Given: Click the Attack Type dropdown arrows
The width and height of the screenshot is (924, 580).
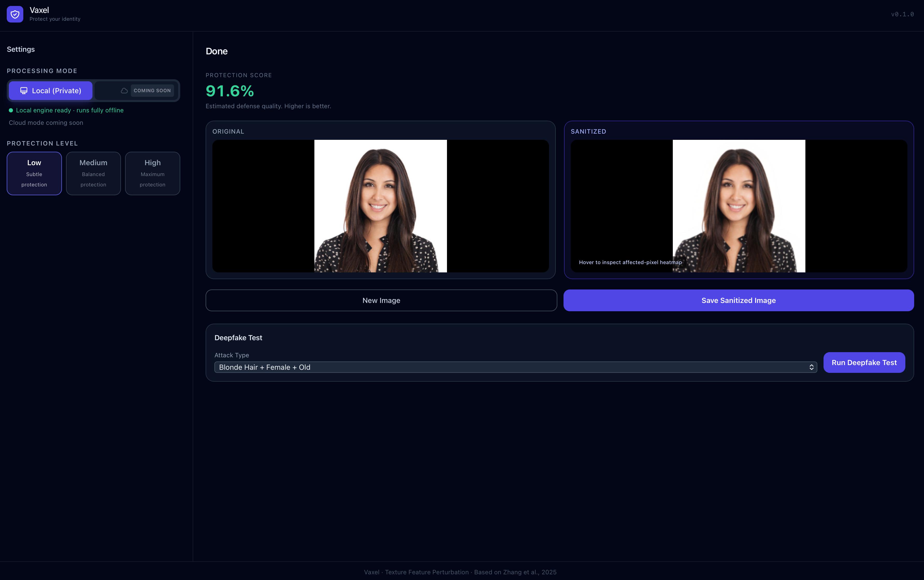Looking at the screenshot, I should [811, 367].
